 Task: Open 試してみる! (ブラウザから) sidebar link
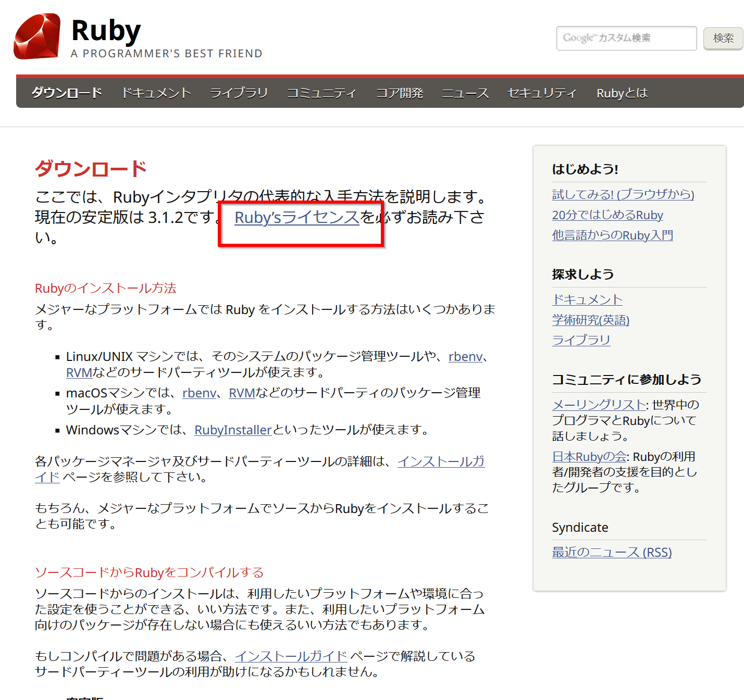click(x=623, y=194)
